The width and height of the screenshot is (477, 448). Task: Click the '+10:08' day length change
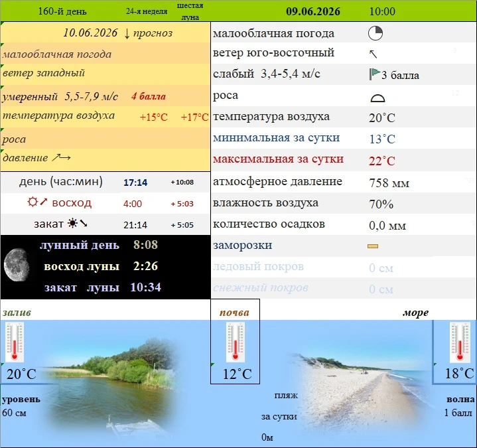point(182,183)
